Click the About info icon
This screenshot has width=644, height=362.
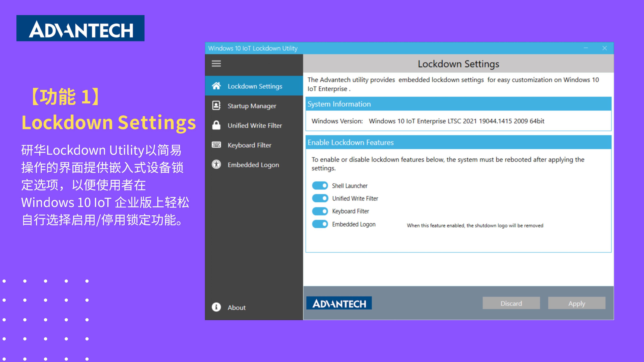[x=216, y=307]
